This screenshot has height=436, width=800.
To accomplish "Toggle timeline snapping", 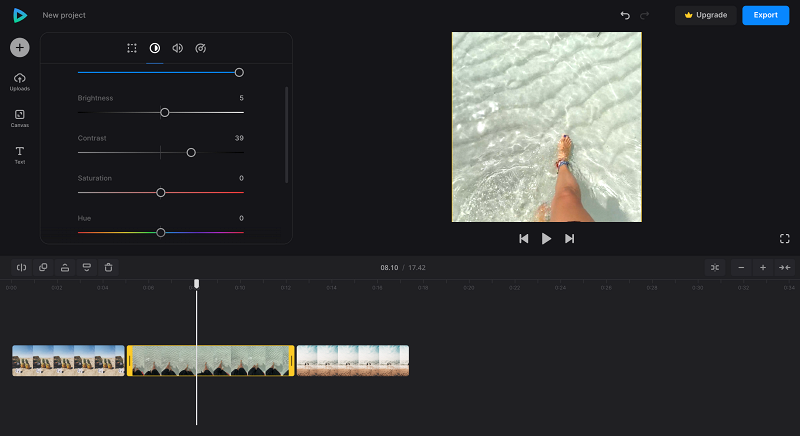I will coord(715,267).
